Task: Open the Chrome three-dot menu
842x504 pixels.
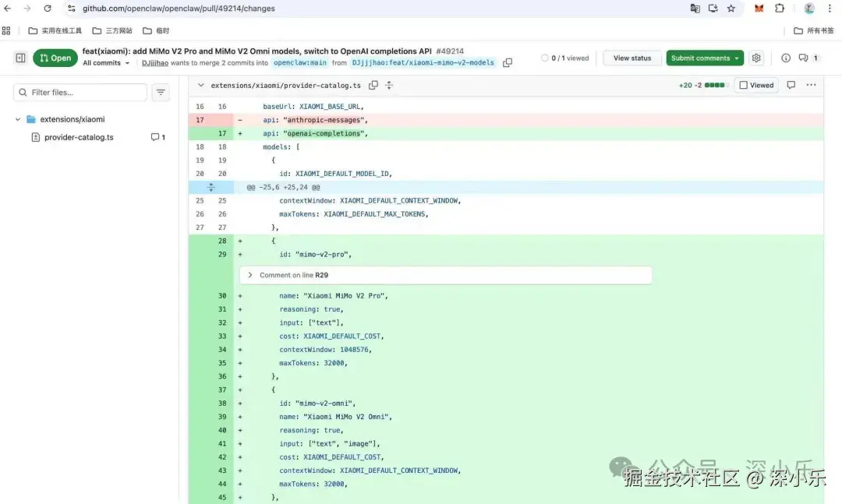Action: pyautogui.click(x=830, y=9)
